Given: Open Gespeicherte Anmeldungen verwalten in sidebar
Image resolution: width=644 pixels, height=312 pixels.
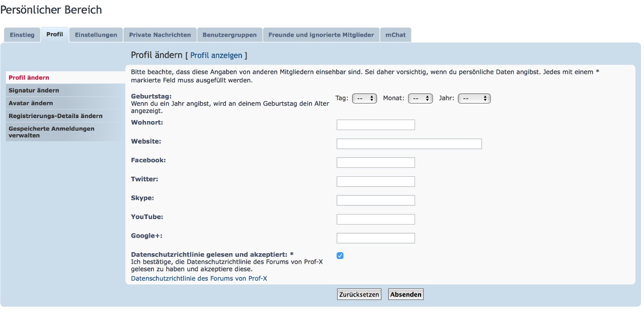Looking at the screenshot, I should tap(51, 132).
